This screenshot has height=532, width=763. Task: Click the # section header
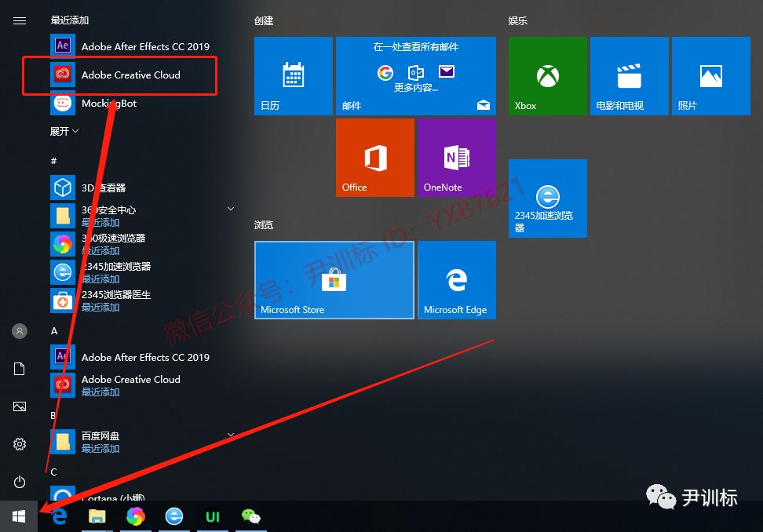pyautogui.click(x=53, y=161)
